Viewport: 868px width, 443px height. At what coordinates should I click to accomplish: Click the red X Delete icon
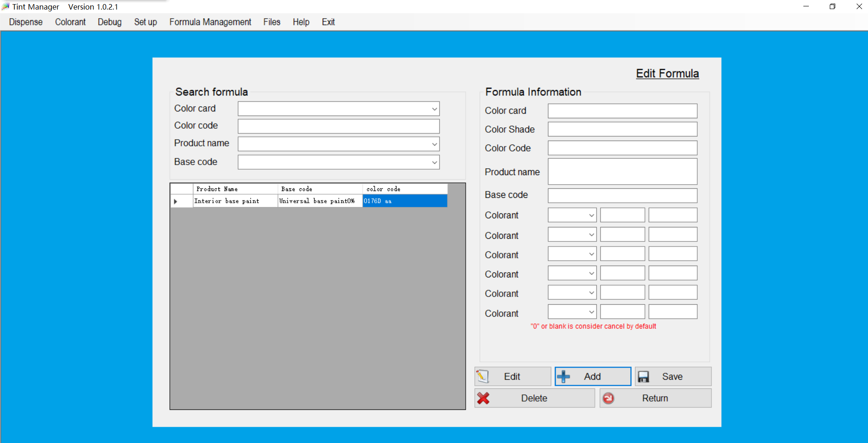pos(483,398)
